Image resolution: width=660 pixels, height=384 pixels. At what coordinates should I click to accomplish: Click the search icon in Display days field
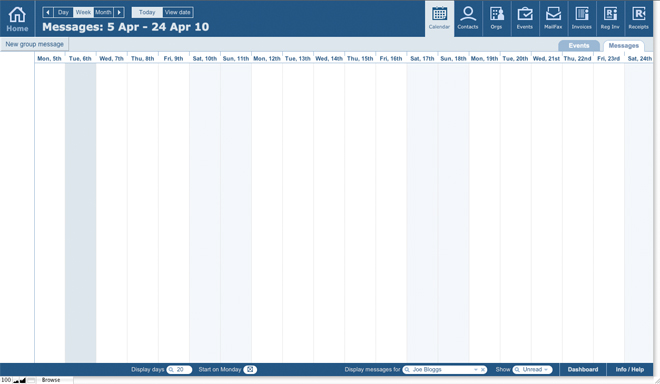[x=171, y=370]
